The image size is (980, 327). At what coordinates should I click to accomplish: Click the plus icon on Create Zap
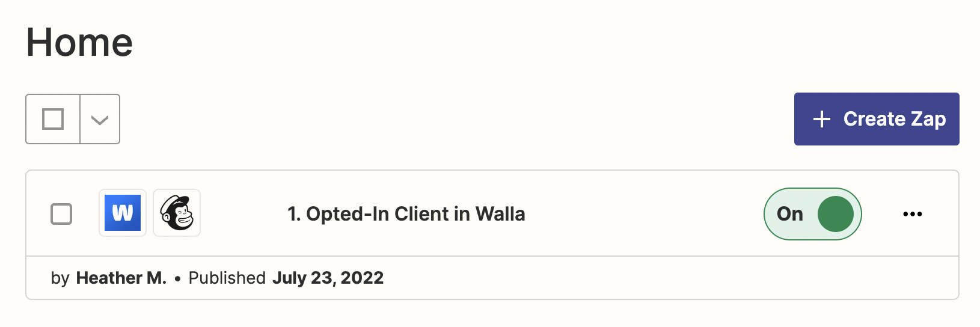pyautogui.click(x=821, y=119)
